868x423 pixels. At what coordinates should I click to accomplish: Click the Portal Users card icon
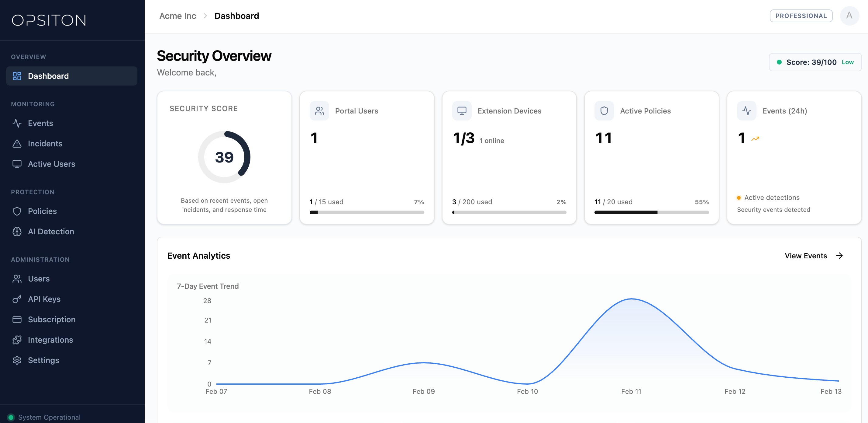pyautogui.click(x=319, y=111)
